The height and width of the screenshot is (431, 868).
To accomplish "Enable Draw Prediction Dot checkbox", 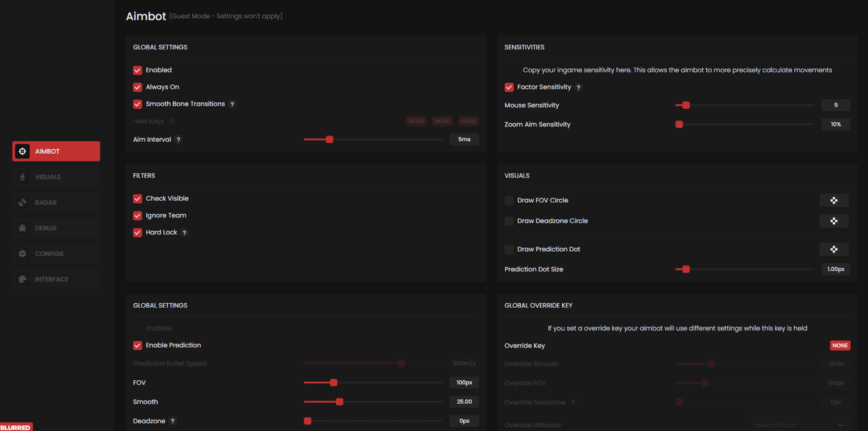I will coord(509,249).
